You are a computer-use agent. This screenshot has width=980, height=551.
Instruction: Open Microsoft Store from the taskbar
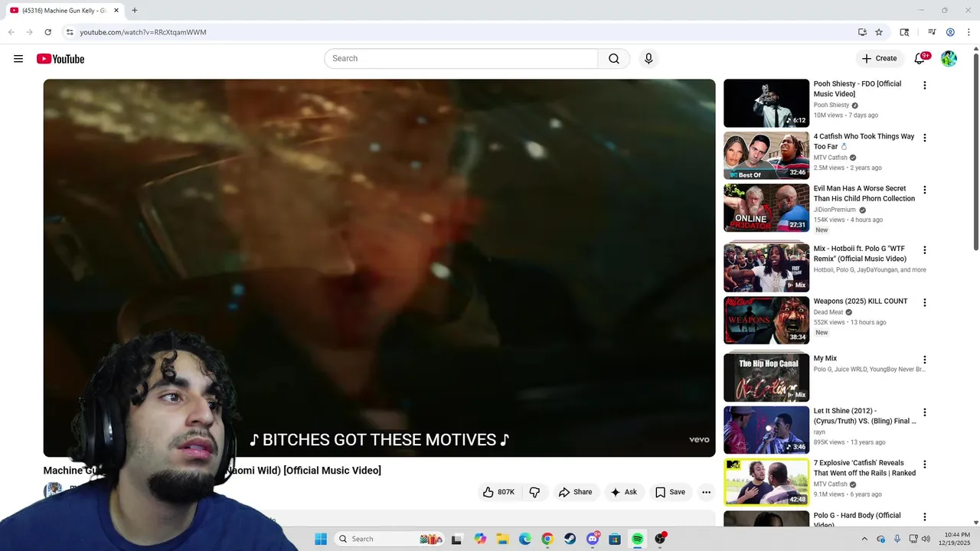[x=615, y=539]
